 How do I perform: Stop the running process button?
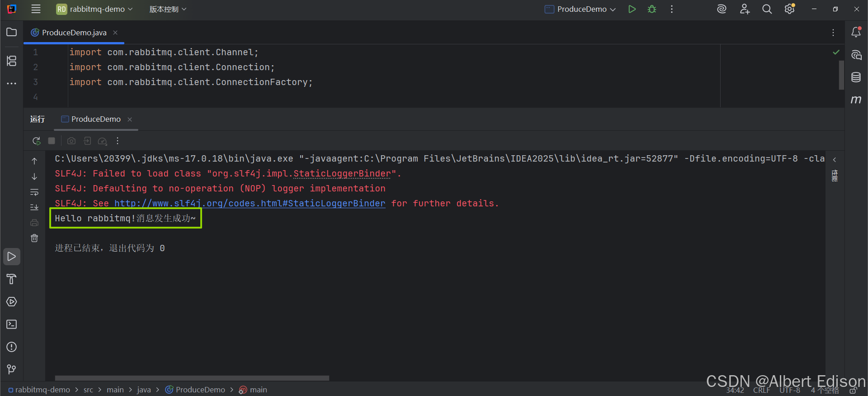coord(52,141)
